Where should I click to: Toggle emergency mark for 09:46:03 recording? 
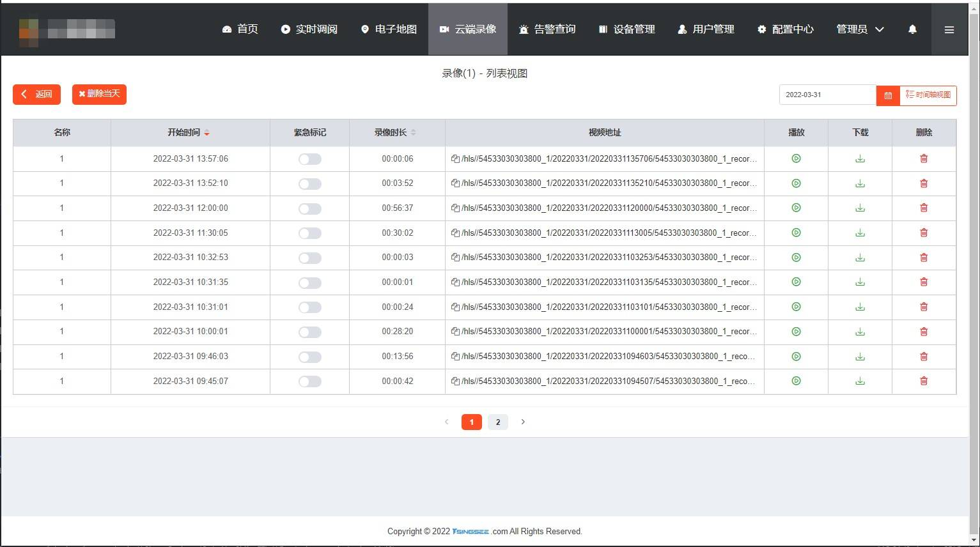pos(310,357)
